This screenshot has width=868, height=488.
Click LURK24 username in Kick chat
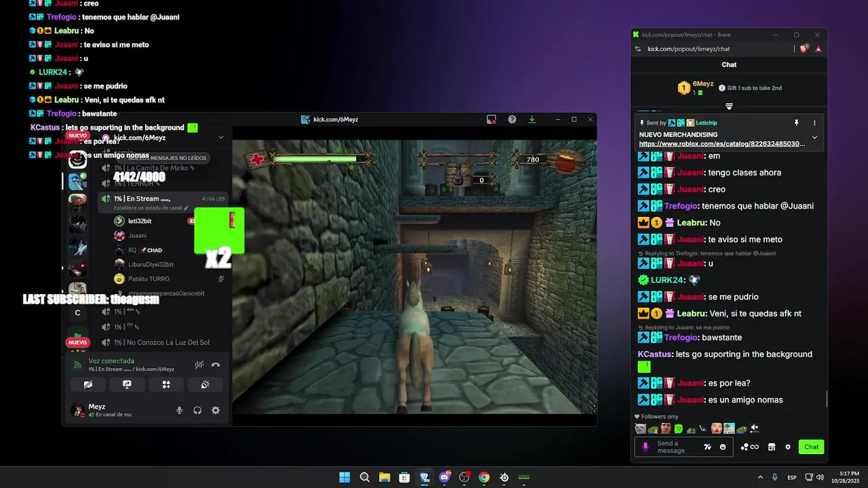667,279
